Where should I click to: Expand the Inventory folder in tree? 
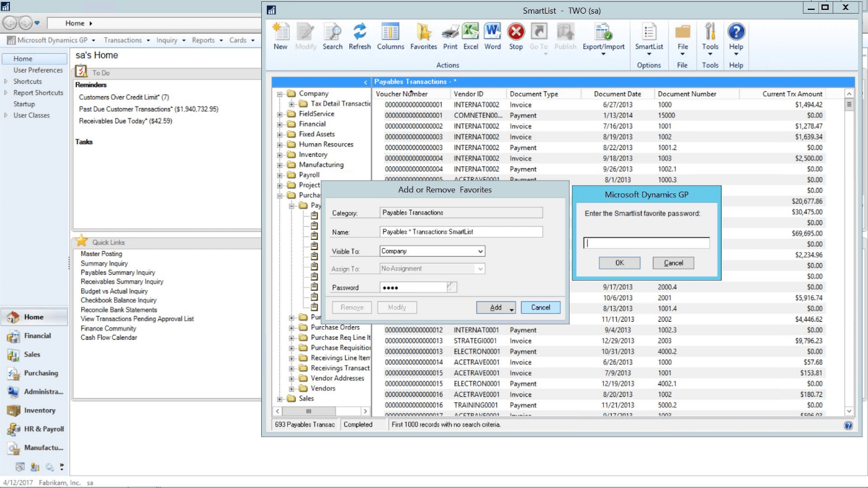280,154
